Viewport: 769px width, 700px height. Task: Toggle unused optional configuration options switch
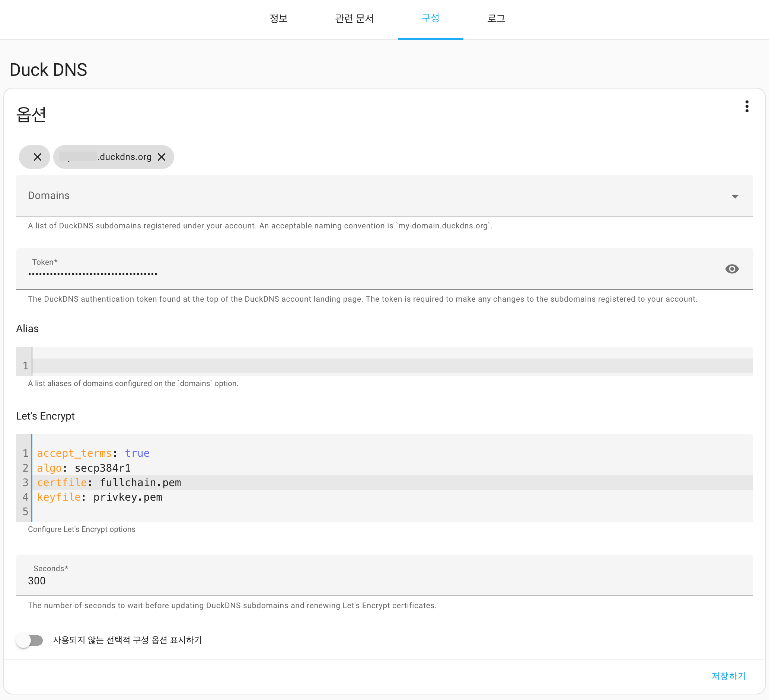tap(30, 640)
